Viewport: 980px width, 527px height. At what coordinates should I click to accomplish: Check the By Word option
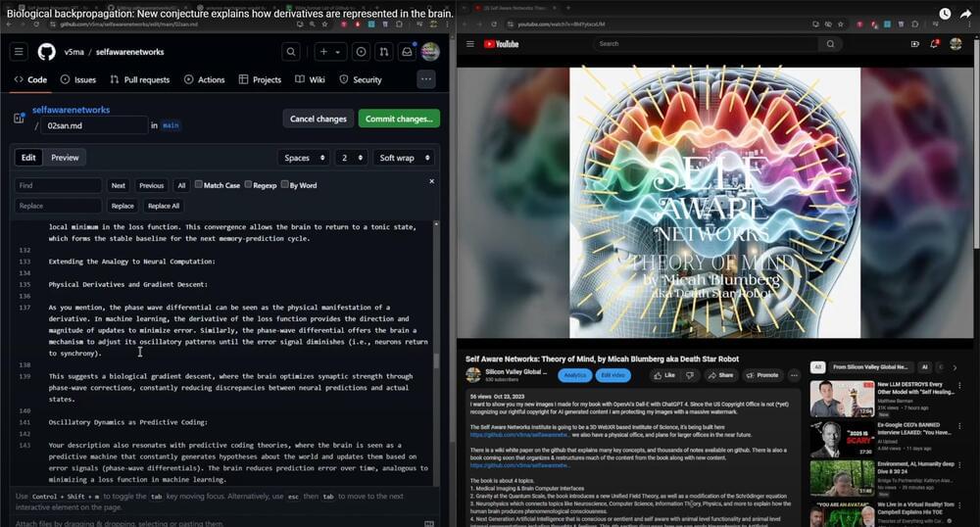click(x=285, y=185)
